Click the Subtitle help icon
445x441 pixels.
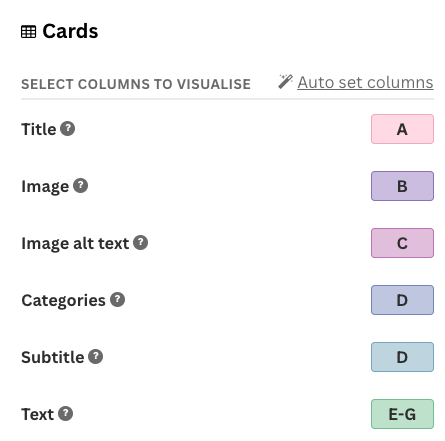(96, 356)
